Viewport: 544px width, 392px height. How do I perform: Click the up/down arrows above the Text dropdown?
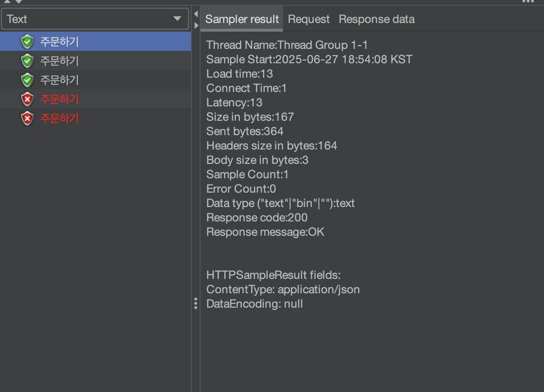[x=13, y=2]
